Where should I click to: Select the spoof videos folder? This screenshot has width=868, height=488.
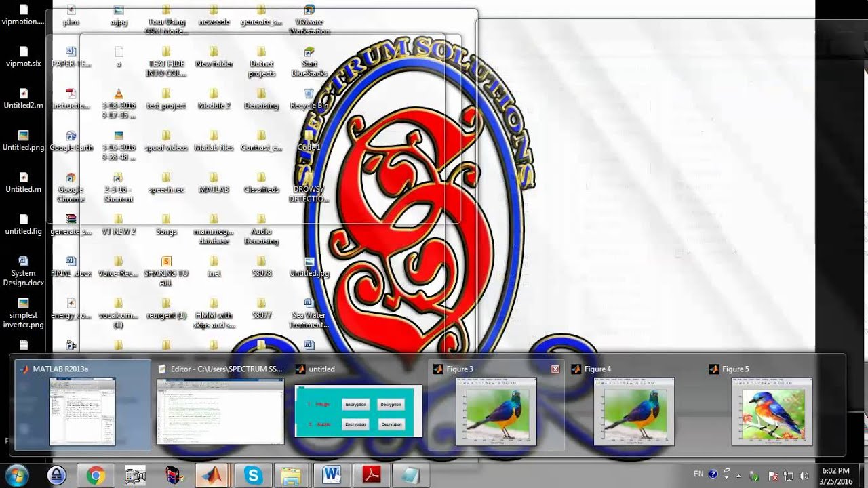tap(166, 140)
